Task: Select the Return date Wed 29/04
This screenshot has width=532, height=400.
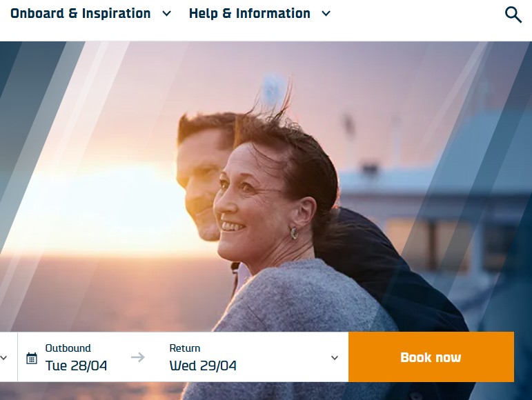Action: point(203,366)
